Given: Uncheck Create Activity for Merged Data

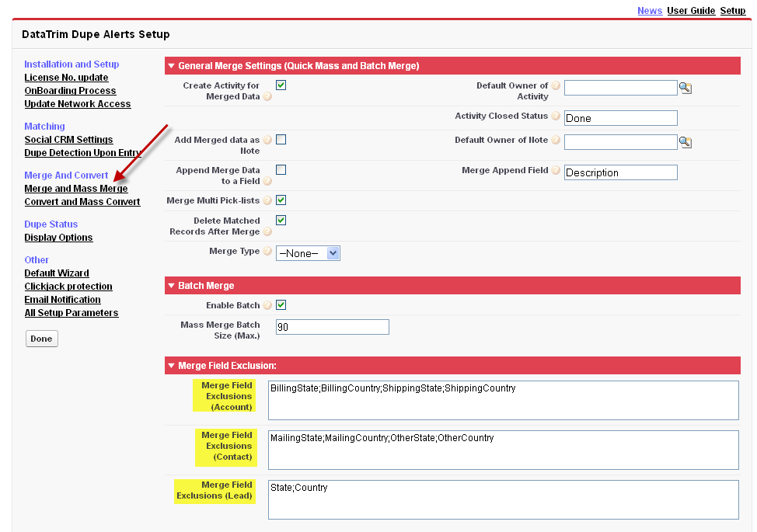Looking at the screenshot, I should coord(281,85).
